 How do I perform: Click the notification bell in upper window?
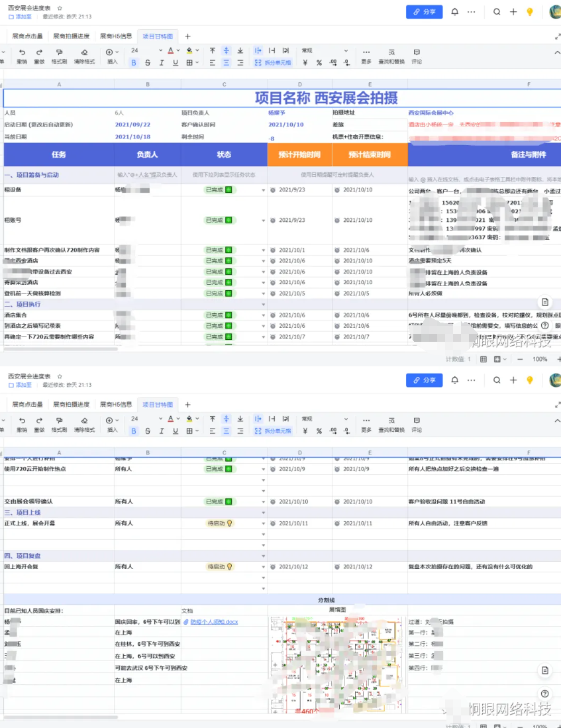tap(454, 12)
